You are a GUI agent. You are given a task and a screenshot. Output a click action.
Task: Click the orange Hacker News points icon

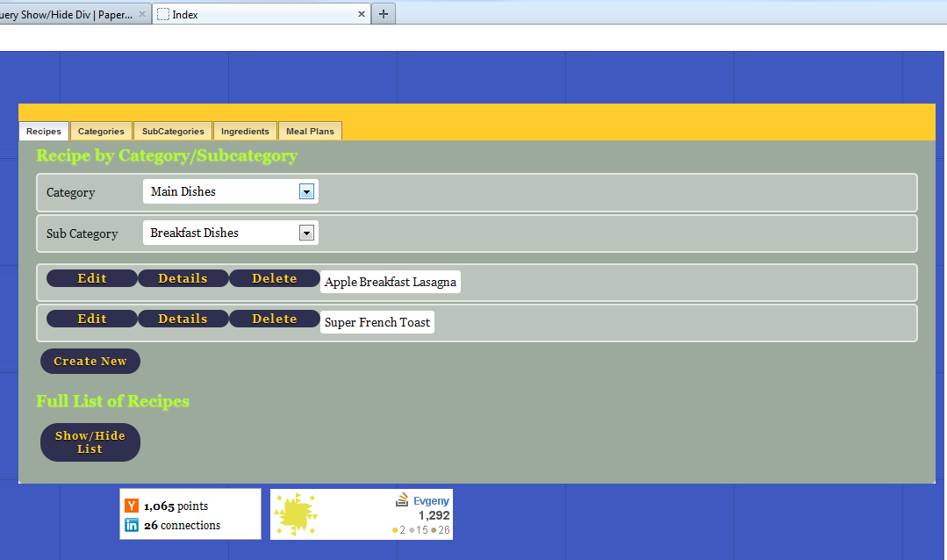pos(132,506)
